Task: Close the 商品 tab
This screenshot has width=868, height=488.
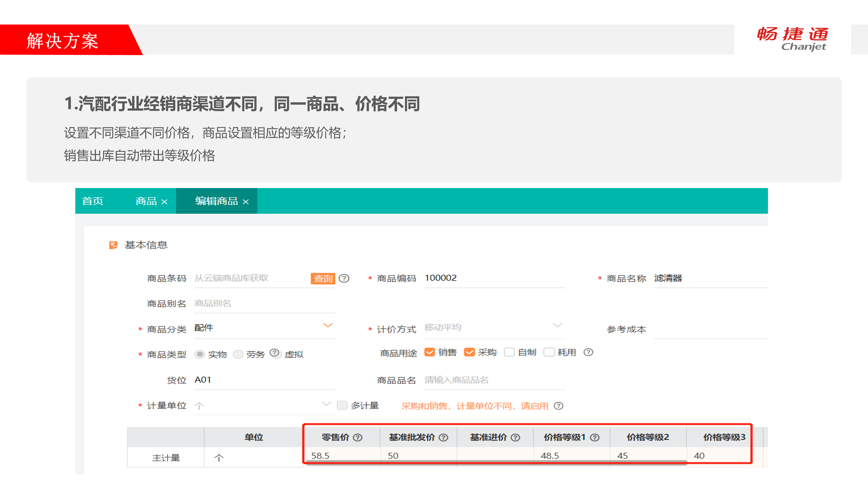Action: pos(164,202)
